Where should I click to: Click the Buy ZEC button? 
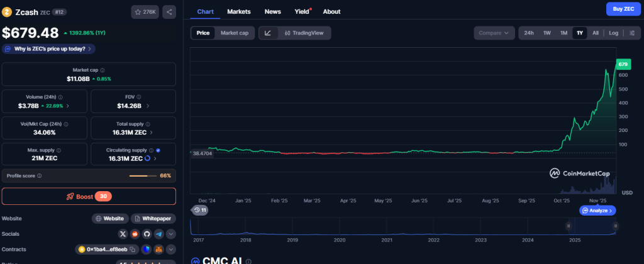pyautogui.click(x=623, y=9)
